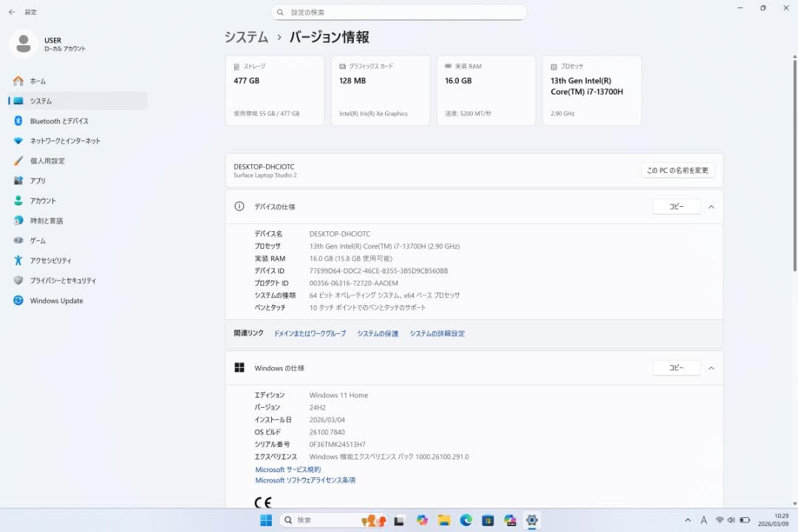Select the インストール日 value 2026/03/04

point(327,420)
